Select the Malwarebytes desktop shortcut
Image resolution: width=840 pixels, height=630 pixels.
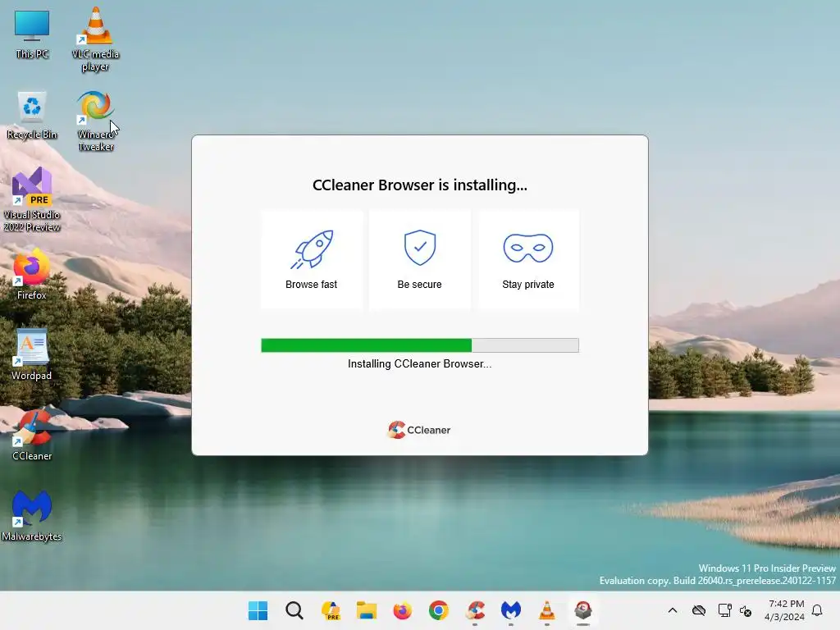(x=32, y=515)
